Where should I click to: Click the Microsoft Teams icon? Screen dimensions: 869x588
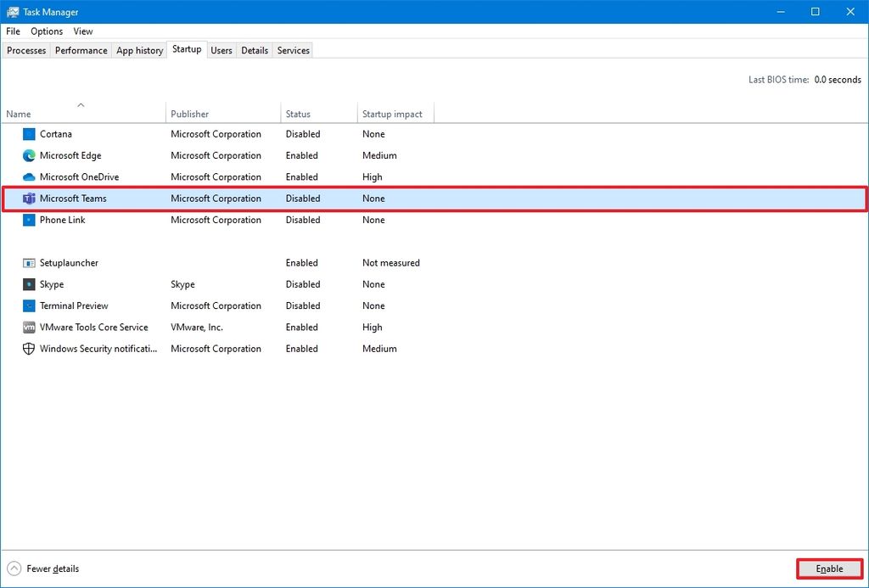click(29, 198)
